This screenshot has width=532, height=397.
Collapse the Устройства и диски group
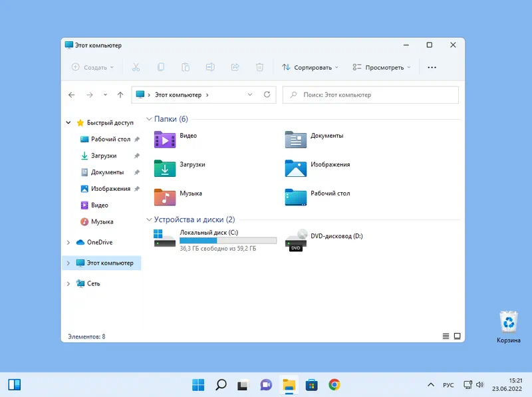click(x=149, y=219)
